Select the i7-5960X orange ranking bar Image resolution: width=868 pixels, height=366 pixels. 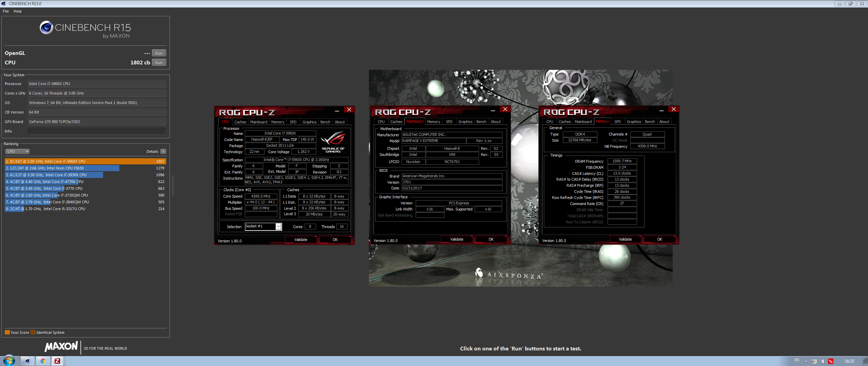click(x=85, y=161)
